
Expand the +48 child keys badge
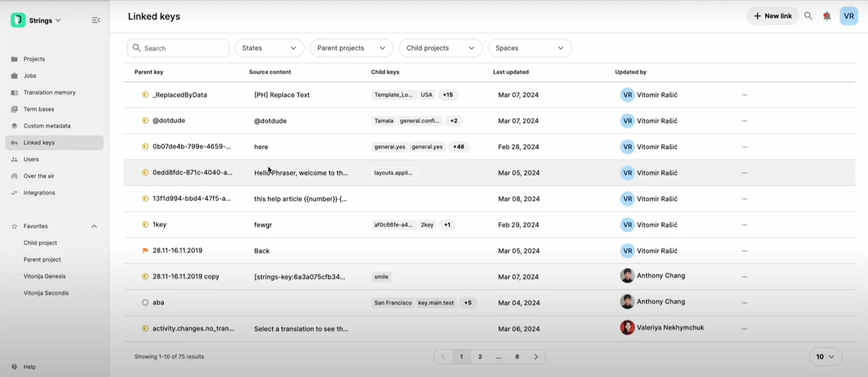(x=458, y=147)
